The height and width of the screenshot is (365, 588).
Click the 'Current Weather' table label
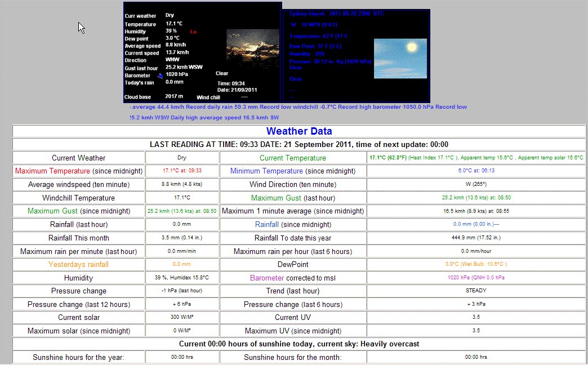click(78, 158)
